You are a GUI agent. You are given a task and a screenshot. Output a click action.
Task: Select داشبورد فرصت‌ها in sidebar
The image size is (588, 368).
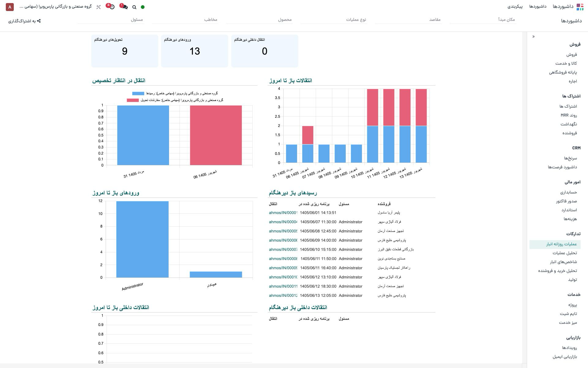click(562, 167)
